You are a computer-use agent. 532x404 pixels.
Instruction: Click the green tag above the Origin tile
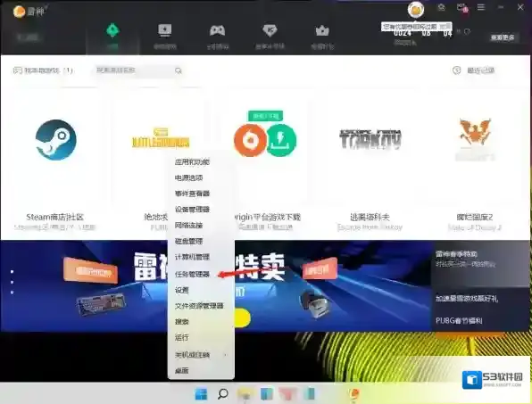265,116
